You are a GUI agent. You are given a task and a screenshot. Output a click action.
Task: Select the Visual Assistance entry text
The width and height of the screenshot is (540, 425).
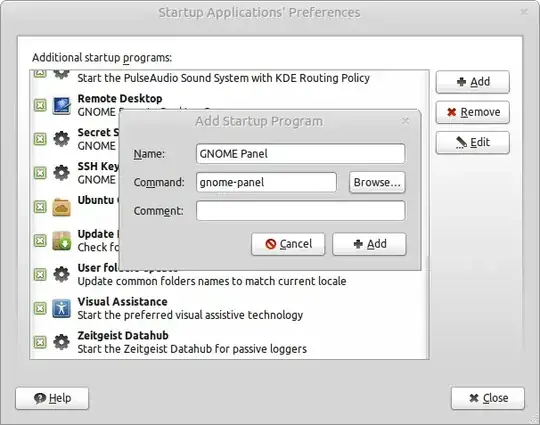190,308
